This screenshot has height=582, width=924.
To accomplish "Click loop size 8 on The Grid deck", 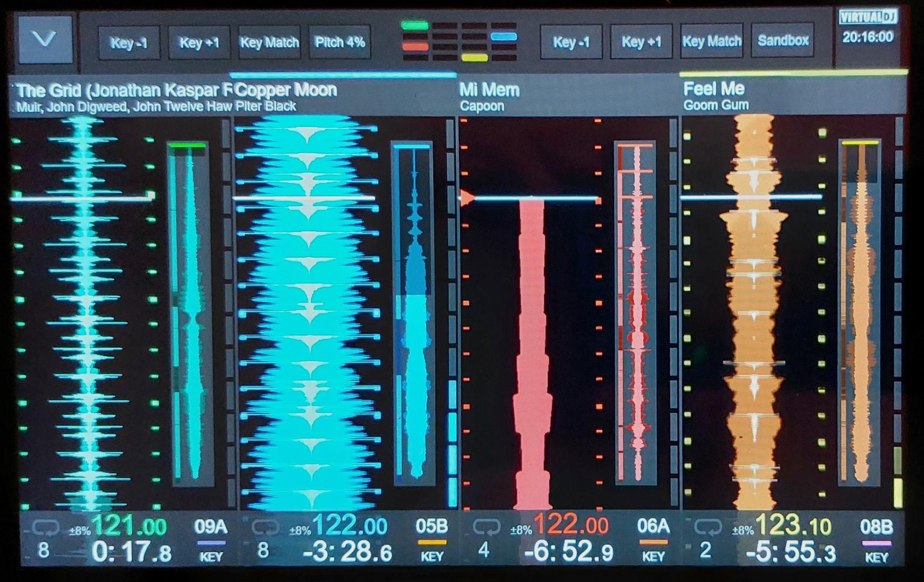I will (43, 551).
